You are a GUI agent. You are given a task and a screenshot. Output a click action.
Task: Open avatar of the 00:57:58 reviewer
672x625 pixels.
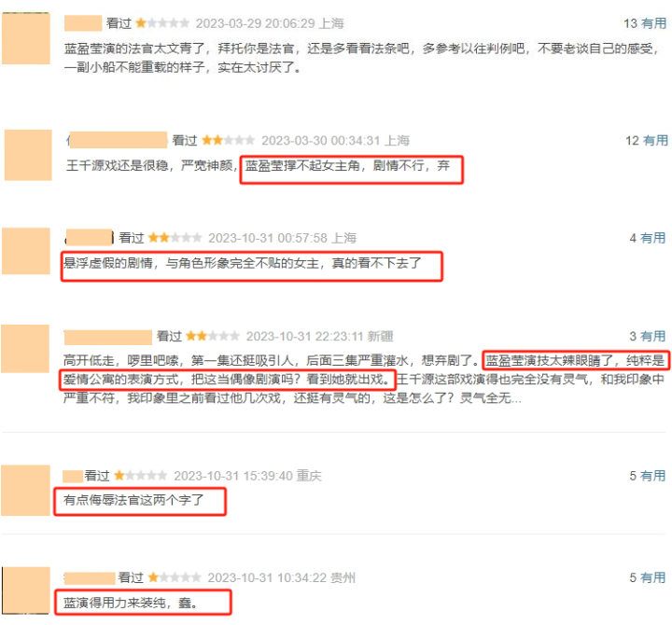point(26,251)
